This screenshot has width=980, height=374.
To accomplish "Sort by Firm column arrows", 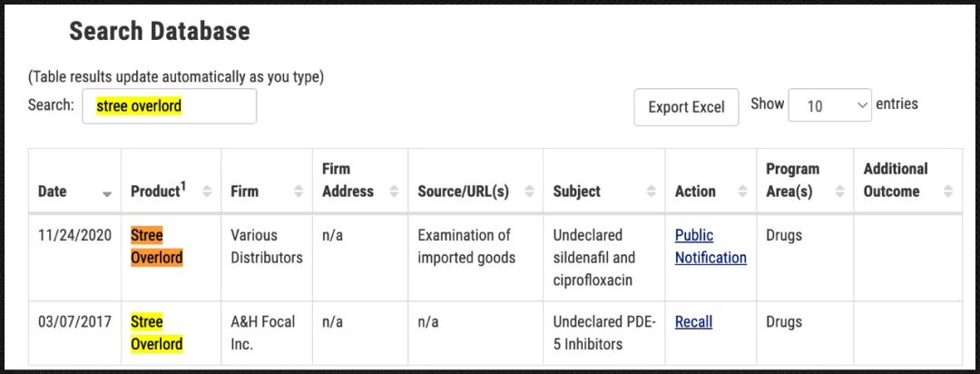I will point(299,192).
